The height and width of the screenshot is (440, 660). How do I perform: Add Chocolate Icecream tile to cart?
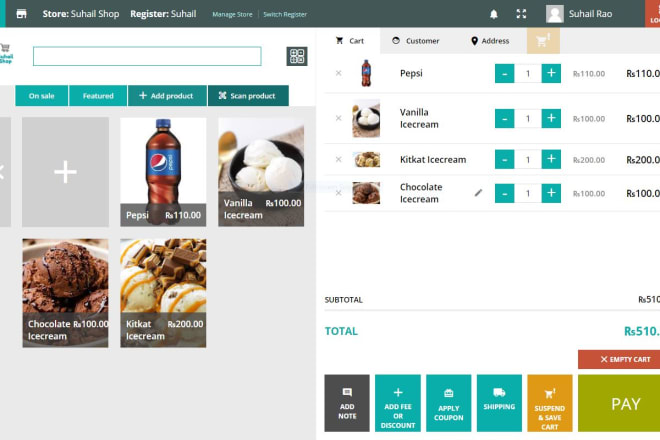65,293
